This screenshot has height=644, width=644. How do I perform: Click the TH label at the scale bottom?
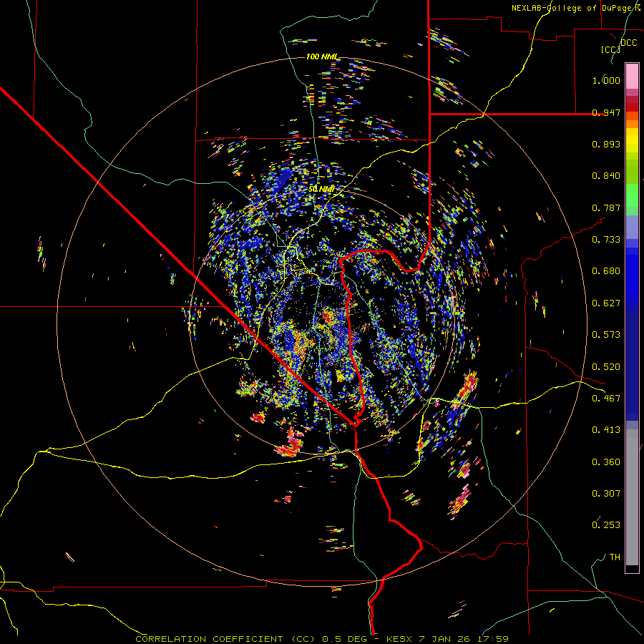(615, 557)
